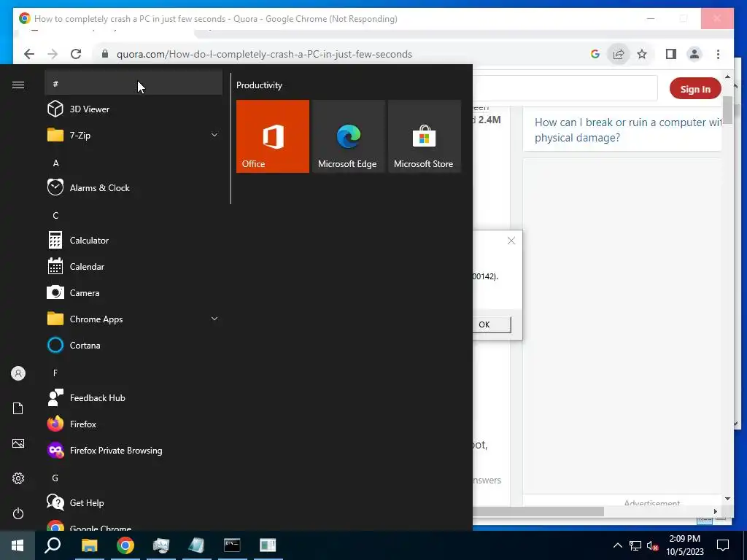Click the red Sign In button

(x=695, y=89)
